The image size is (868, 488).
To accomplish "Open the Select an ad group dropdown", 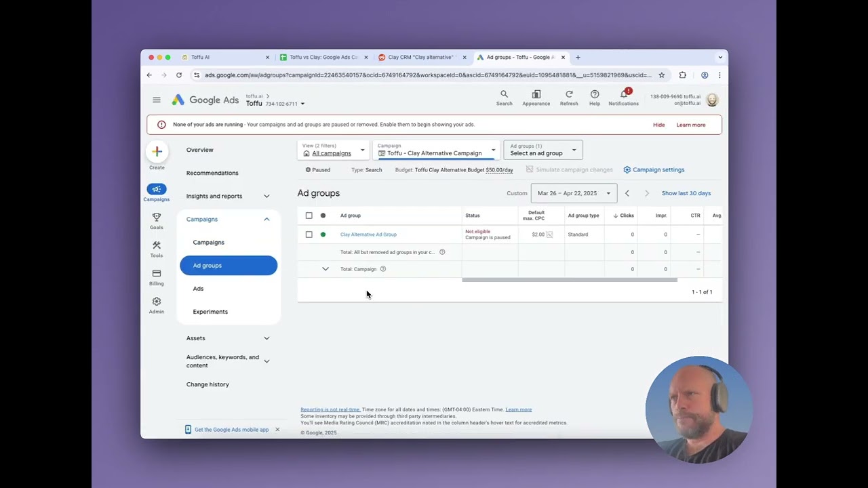I will [543, 150].
